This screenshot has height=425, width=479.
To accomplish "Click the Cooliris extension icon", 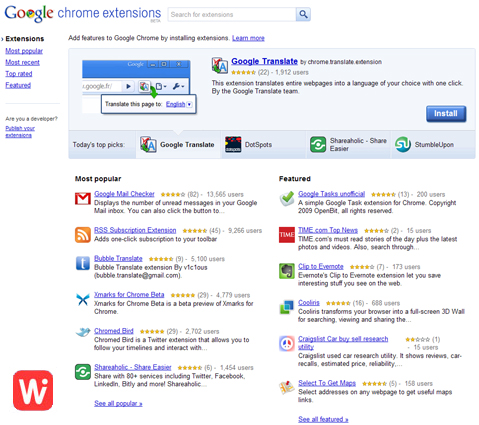I will 287,307.
